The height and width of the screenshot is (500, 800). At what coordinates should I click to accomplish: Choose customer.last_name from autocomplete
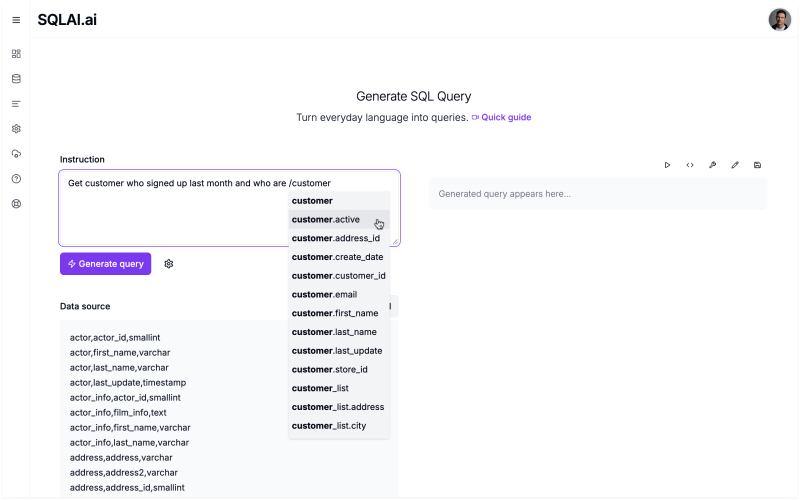point(339,332)
